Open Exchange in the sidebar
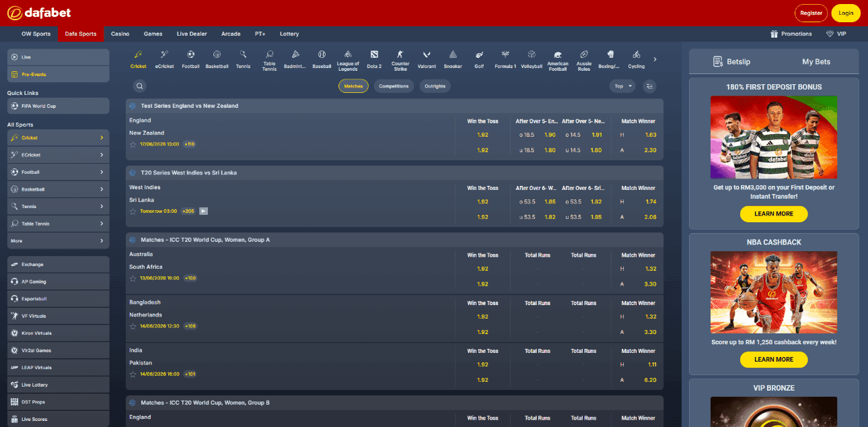Viewport: 868px width, 427px height. click(x=58, y=265)
